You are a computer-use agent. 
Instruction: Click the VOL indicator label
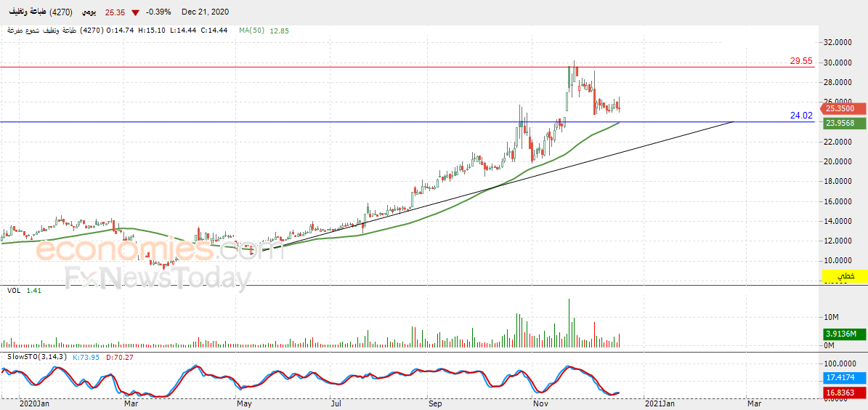tap(13, 290)
